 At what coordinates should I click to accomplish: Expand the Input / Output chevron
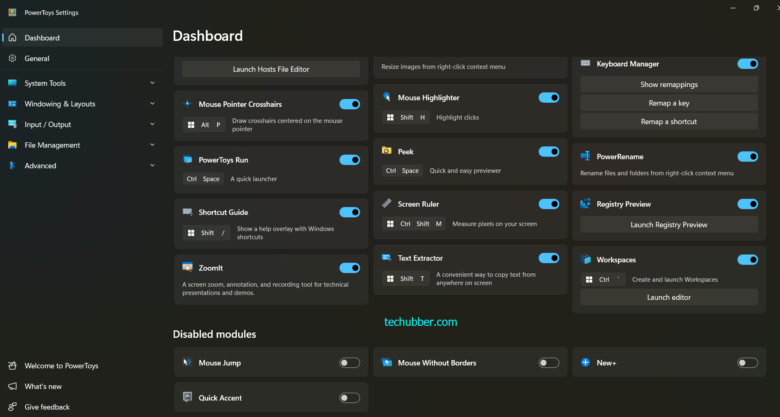click(x=152, y=124)
